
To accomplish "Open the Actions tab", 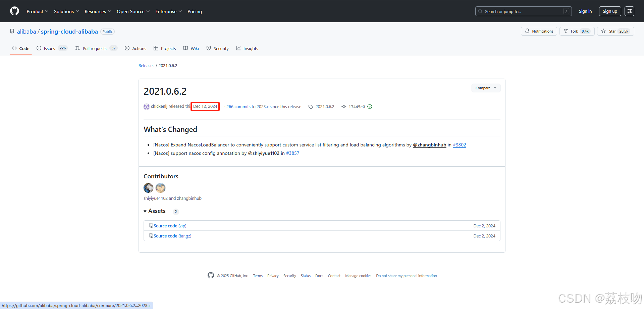I will (136, 48).
